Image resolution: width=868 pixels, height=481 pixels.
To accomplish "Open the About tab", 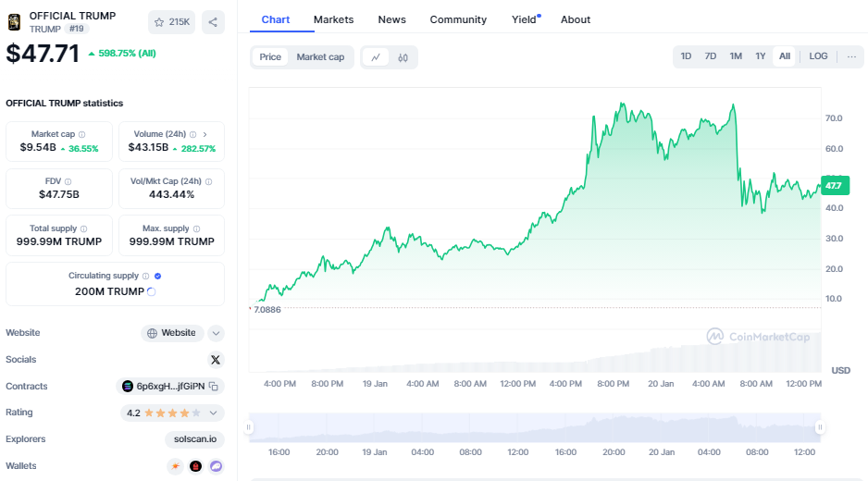I will click(576, 20).
